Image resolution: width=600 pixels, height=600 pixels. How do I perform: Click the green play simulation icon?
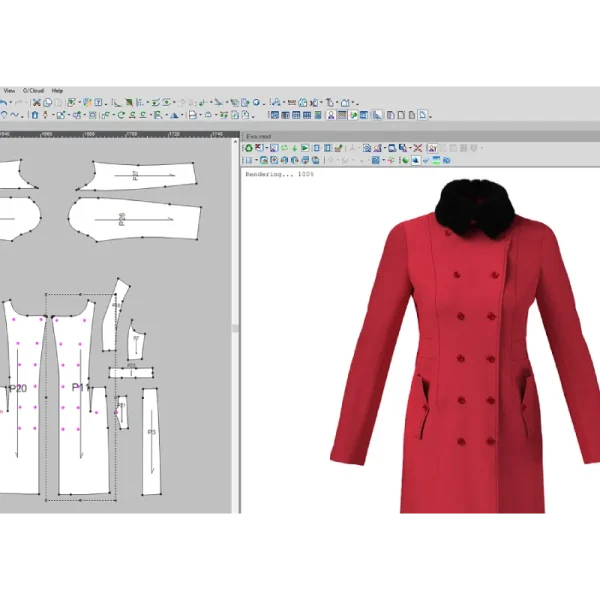[x=305, y=148]
